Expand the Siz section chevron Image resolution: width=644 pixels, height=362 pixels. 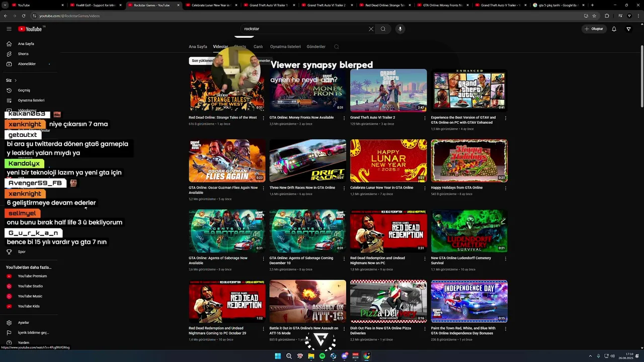(16, 80)
